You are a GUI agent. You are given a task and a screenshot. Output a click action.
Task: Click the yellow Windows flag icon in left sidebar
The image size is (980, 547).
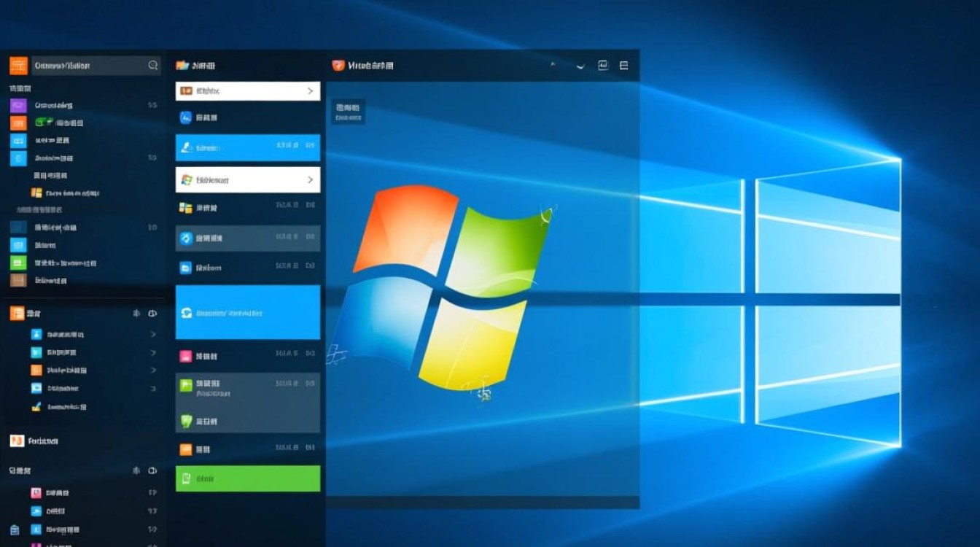36,193
